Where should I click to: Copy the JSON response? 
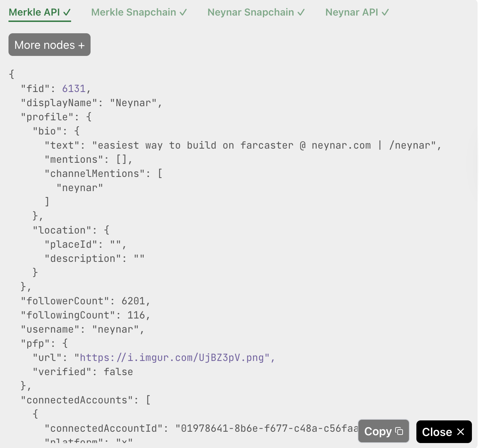point(383,431)
